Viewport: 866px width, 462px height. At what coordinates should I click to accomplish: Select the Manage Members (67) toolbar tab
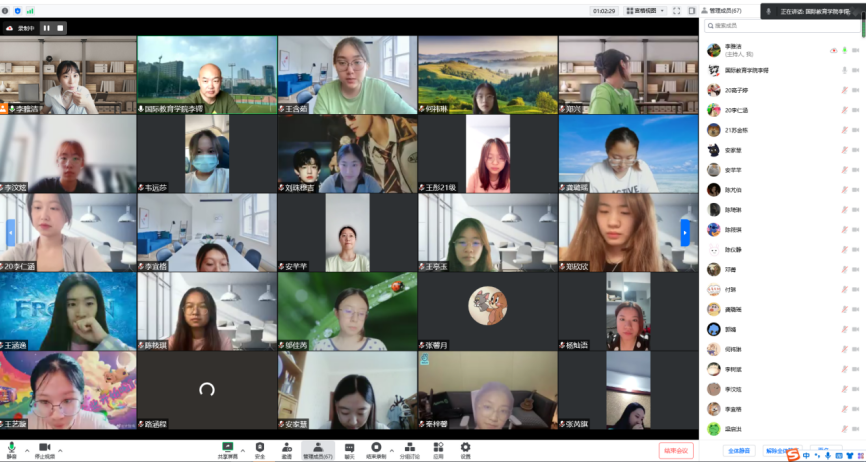pyautogui.click(x=318, y=447)
